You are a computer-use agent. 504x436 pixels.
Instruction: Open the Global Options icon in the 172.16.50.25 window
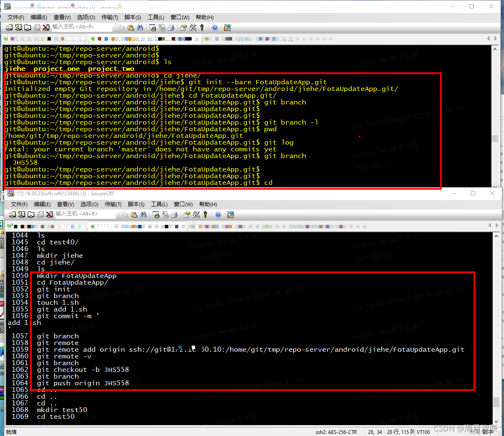[196, 215]
